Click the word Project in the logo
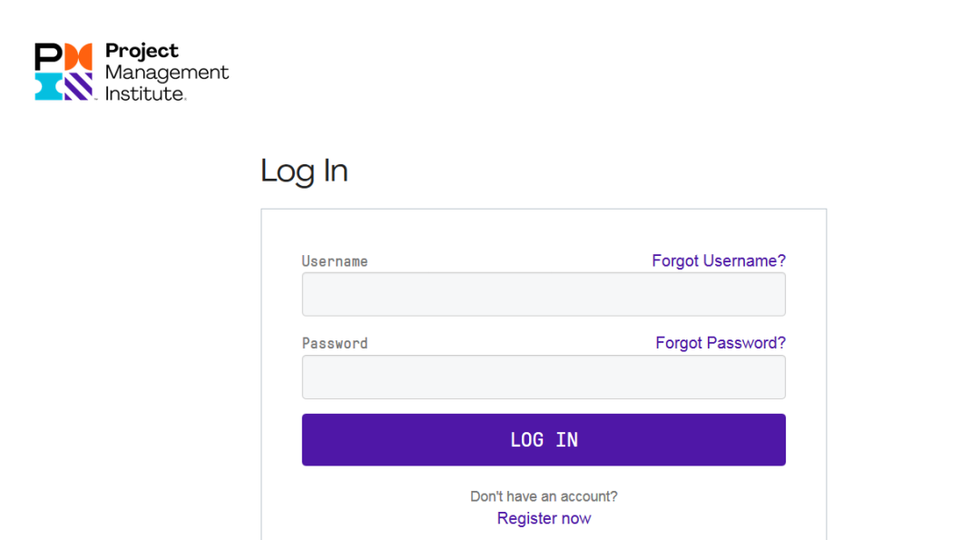 coord(142,51)
